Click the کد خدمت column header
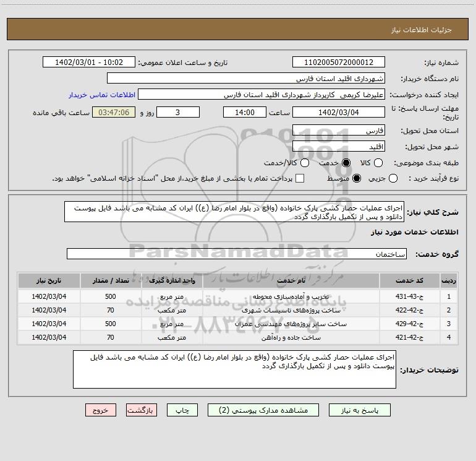Viewport: 476px width, 461px height. 409,280
